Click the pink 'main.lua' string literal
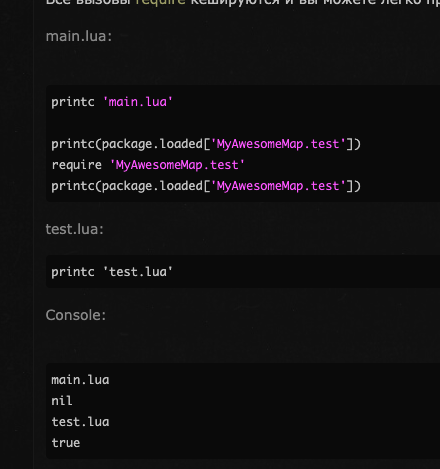Screen dimensions: 440x469 pyautogui.click(x=138, y=102)
